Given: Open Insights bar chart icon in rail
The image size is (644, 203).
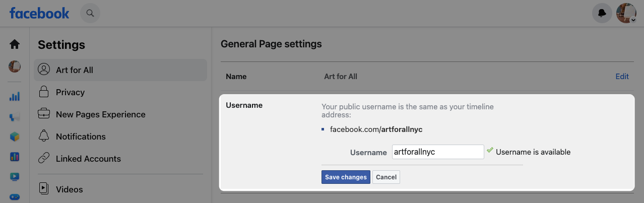Looking at the screenshot, I should pyautogui.click(x=15, y=96).
